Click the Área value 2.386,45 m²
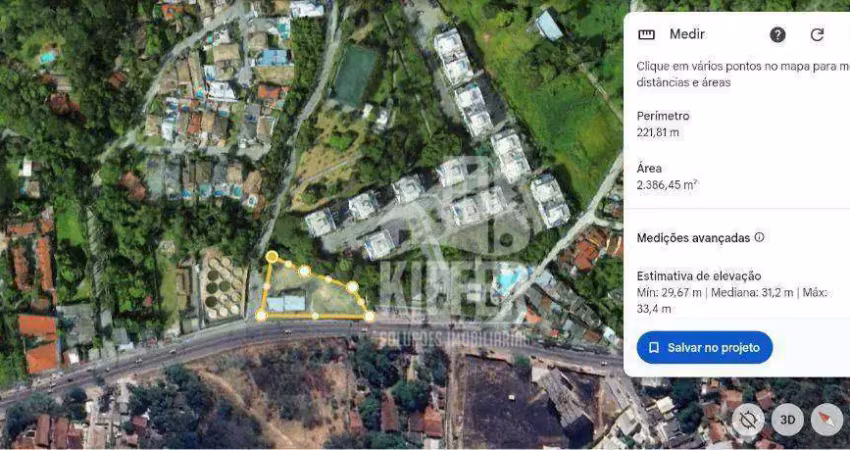 tap(667, 185)
